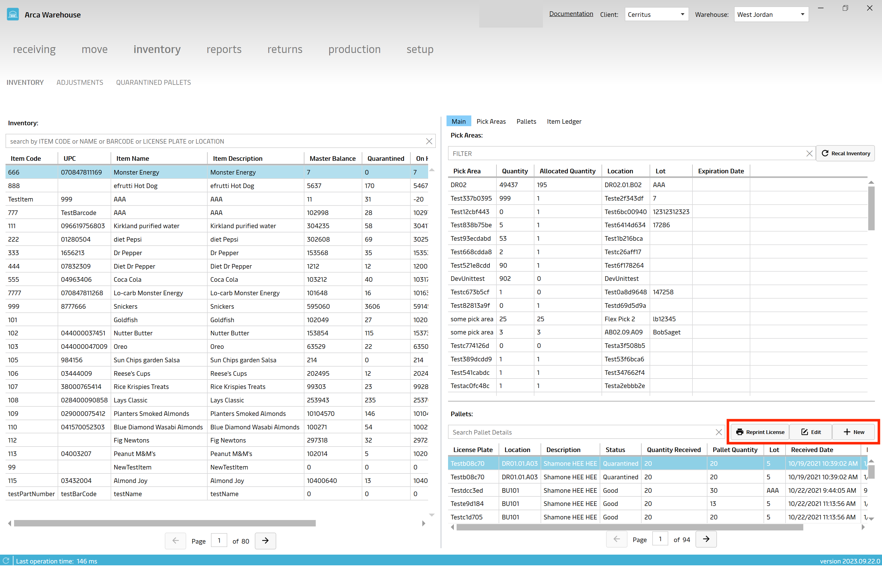Click inventory table scroll-down arrow
Image resolution: width=882 pixels, height=588 pixels.
[432, 515]
